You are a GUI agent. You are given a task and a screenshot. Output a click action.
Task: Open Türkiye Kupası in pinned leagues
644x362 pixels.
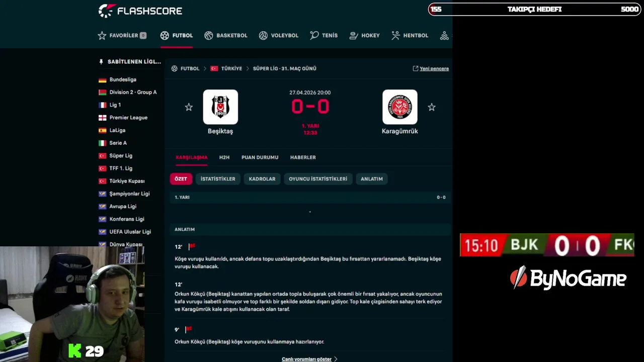127,181
